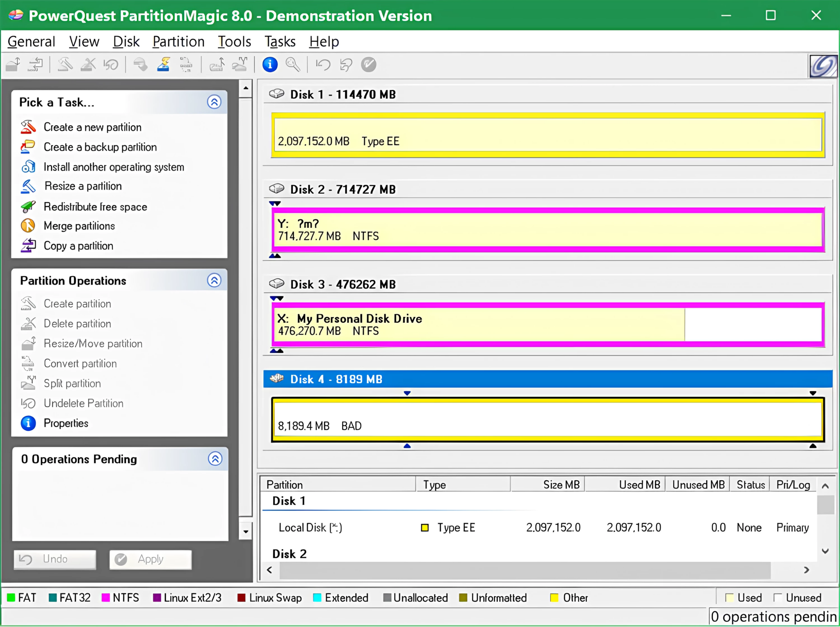Click the Undelete partition toolbar icon
840x627 pixels.
(x=112, y=64)
